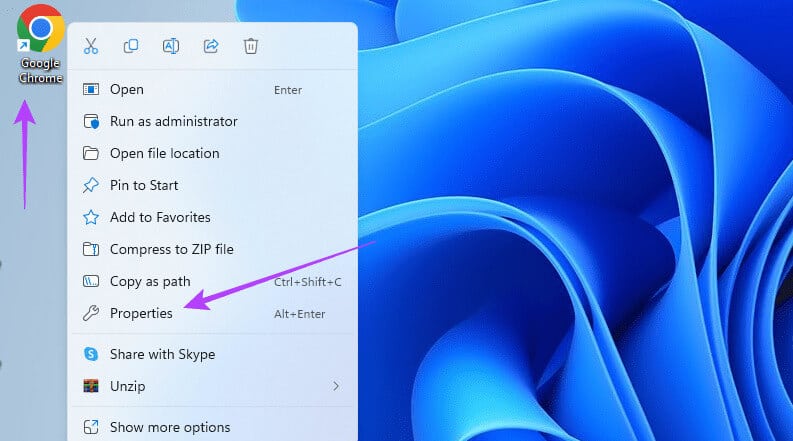Click the star icon for Favorites
Screen dimensions: 793x441
pyautogui.click(x=91, y=217)
